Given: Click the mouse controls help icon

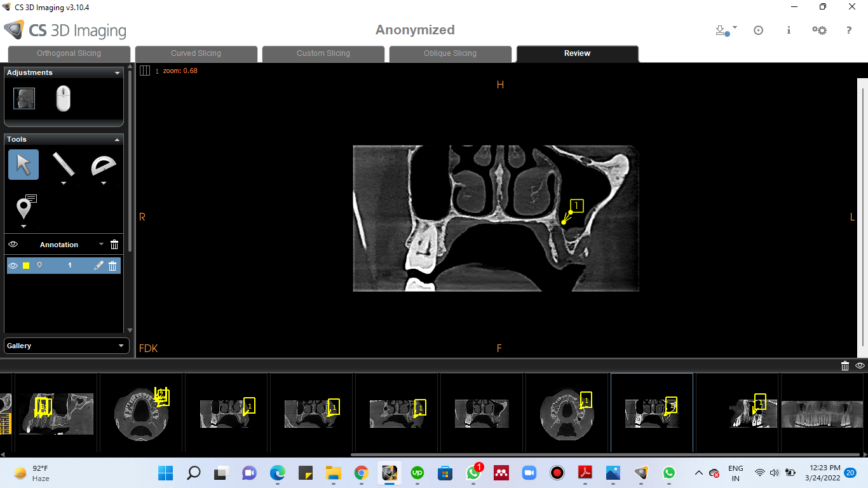Looking at the screenshot, I should (x=63, y=99).
